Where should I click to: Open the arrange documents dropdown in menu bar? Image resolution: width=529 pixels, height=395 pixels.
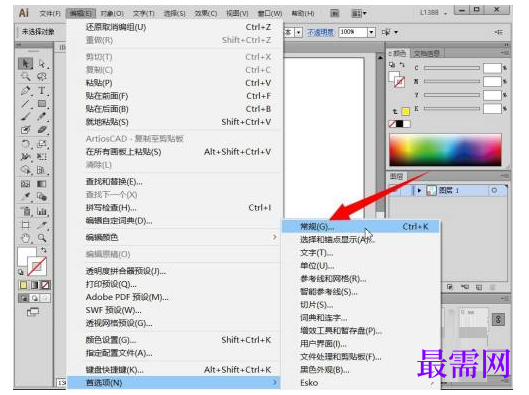click(359, 13)
